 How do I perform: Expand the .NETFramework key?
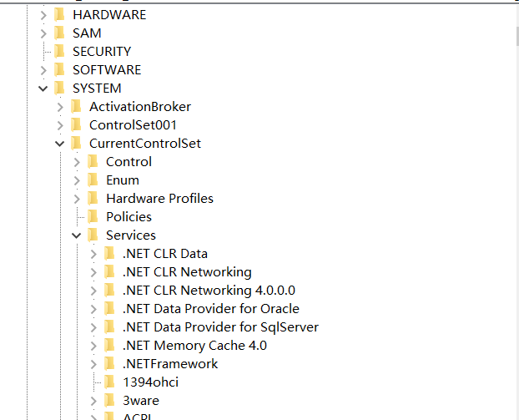[x=93, y=364]
